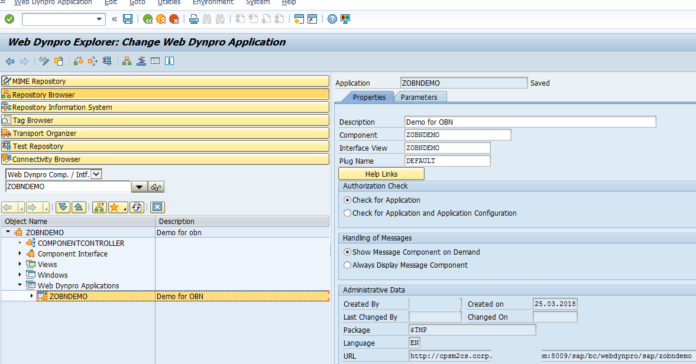The image size is (696, 364).
Task: Click the Display object list hierarchy icon
Action: pyautogui.click(x=127, y=61)
